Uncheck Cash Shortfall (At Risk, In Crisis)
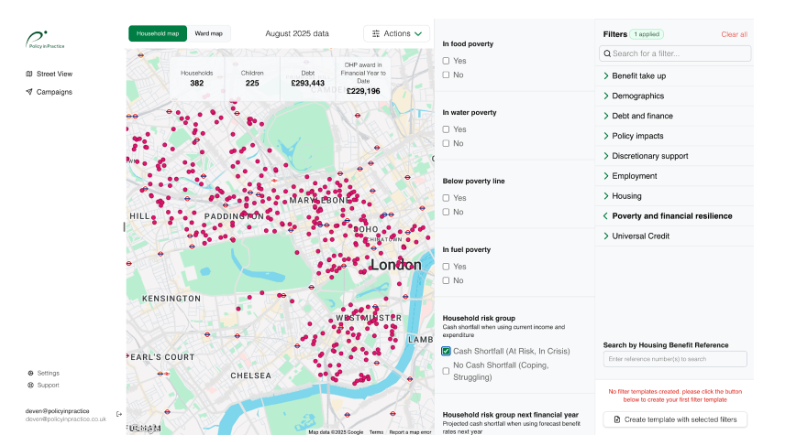Viewport: 792px width, 442px height. pyautogui.click(x=446, y=351)
